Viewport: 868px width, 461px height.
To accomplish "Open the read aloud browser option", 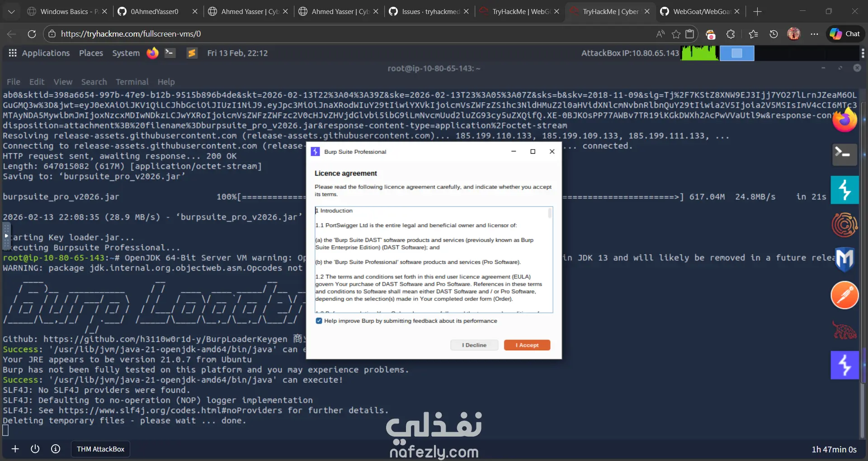I will pyautogui.click(x=660, y=34).
